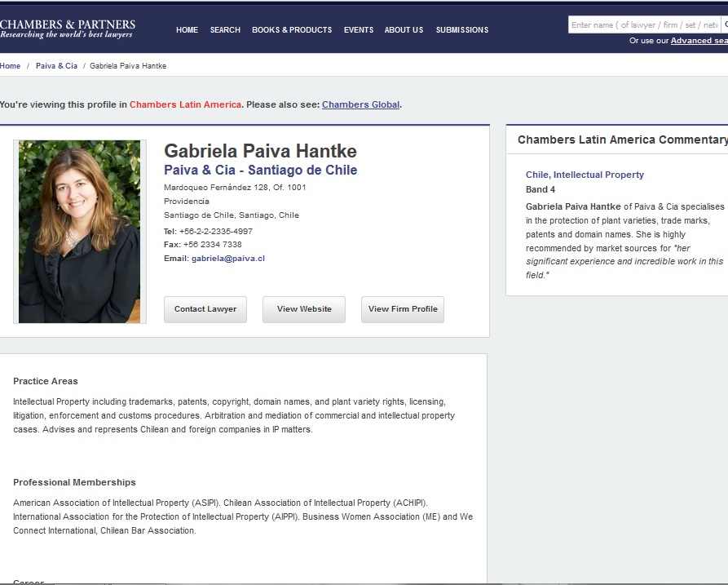Click the View Firm Profile button
728x585 pixels.
(x=403, y=309)
